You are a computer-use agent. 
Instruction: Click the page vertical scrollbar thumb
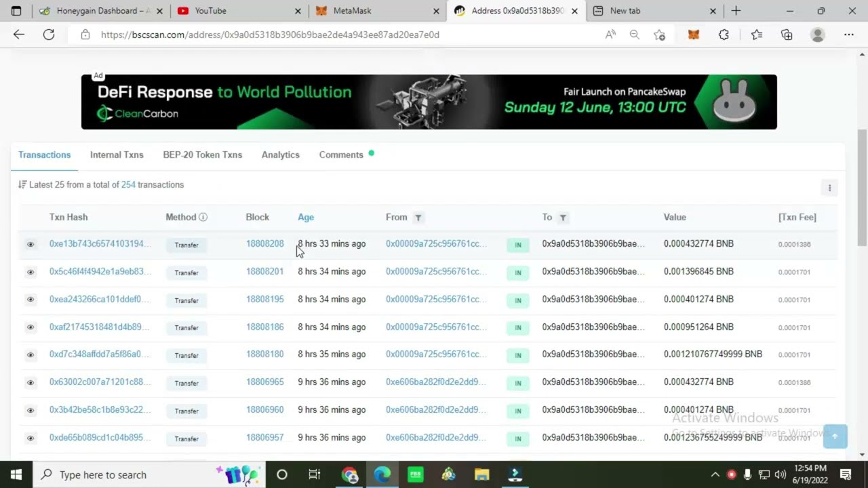[x=862, y=188]
